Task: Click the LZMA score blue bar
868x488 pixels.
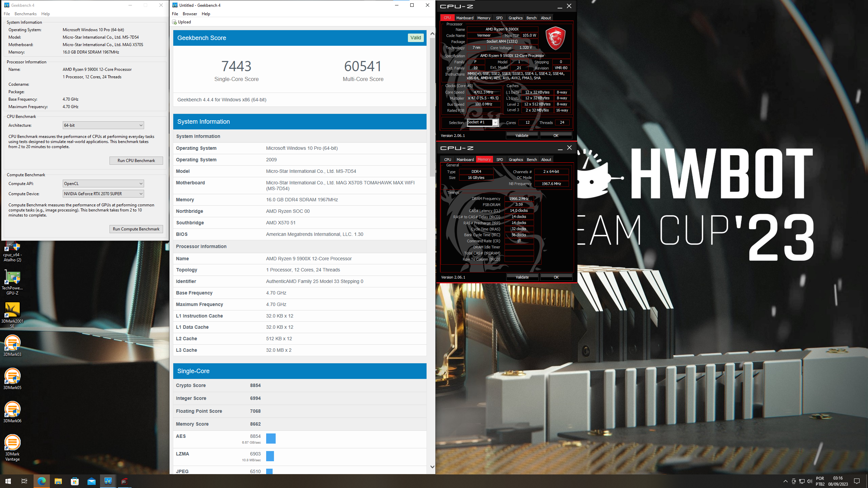Action: [270, 456]
